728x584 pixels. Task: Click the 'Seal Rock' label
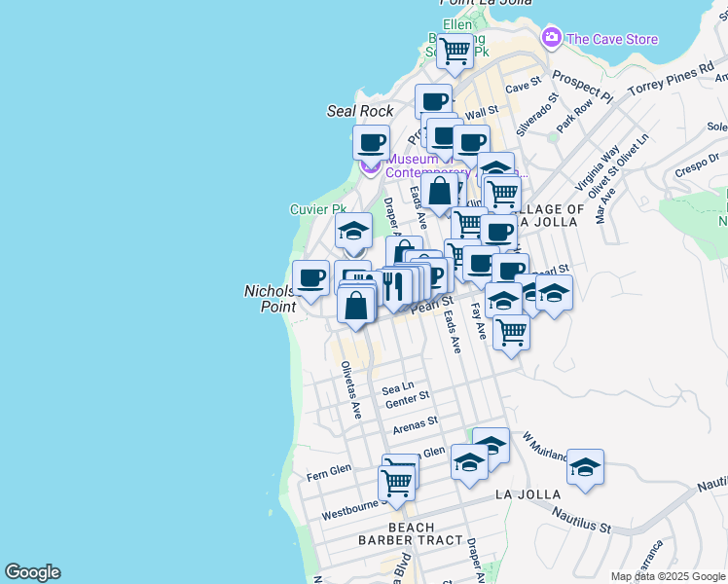pyautogui.click(x=360, y=111)
